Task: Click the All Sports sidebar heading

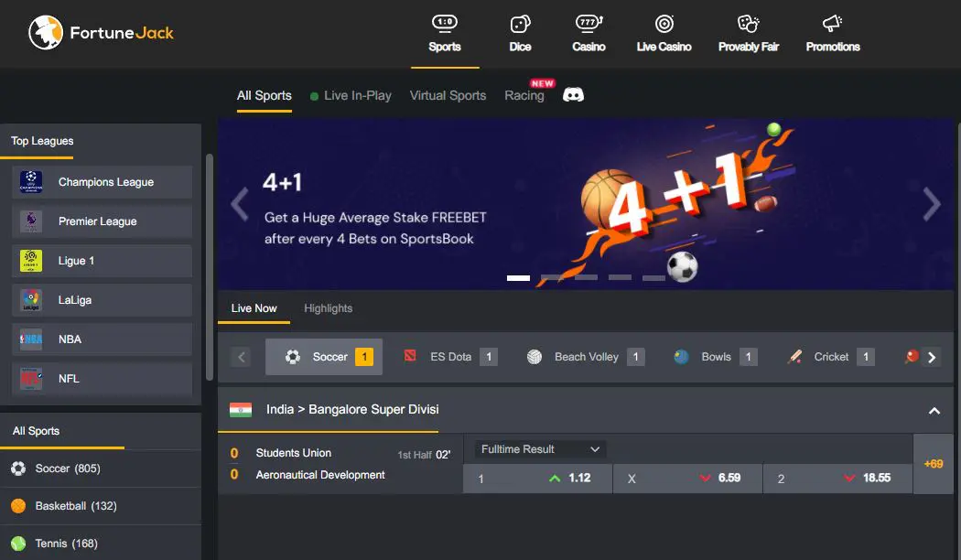Action: coord(37,431)
